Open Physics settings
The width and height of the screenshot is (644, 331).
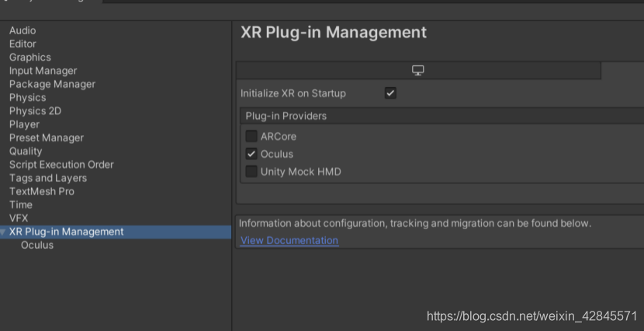pos(27,98)
